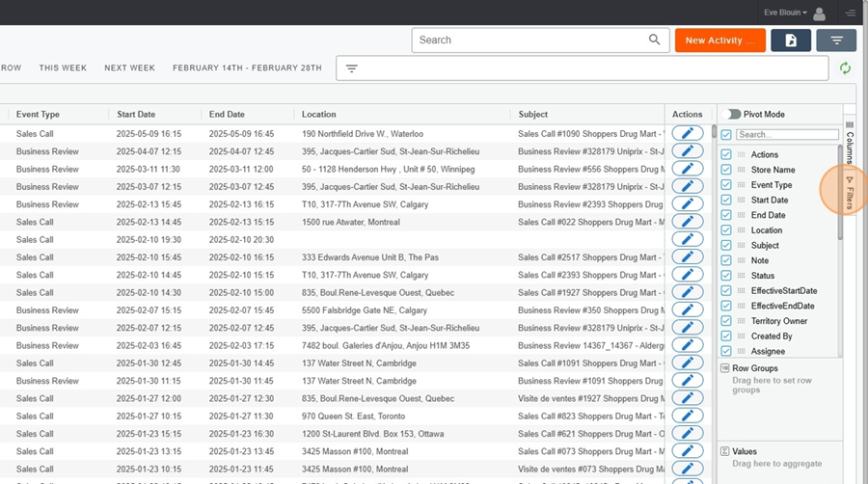Screen dimensions: 868x484
Task: Edit the 1500 rue Atwater row
Action: tap(688, 222)
